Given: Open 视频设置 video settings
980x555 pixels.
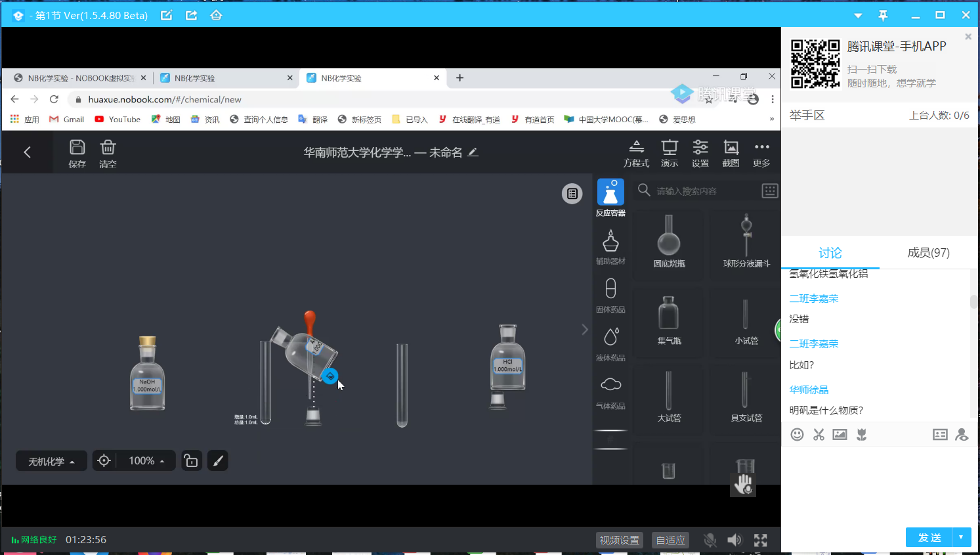Looking at the screenshot, I should [620, 540].
